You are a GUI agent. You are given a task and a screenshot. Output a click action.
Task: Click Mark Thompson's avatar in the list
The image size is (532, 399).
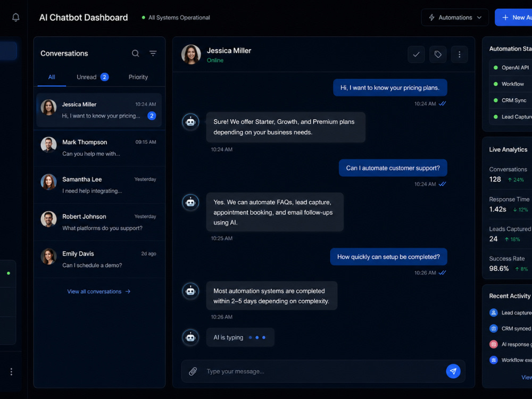(x=48, y=145)
